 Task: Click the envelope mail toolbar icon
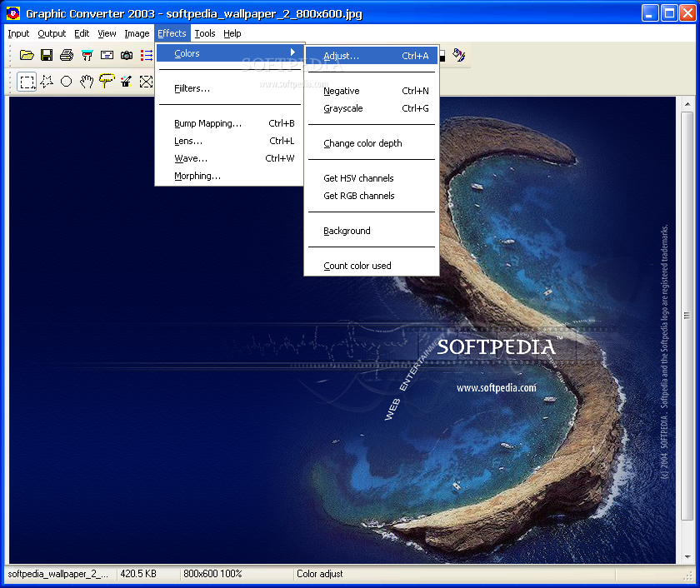(107, 55)
